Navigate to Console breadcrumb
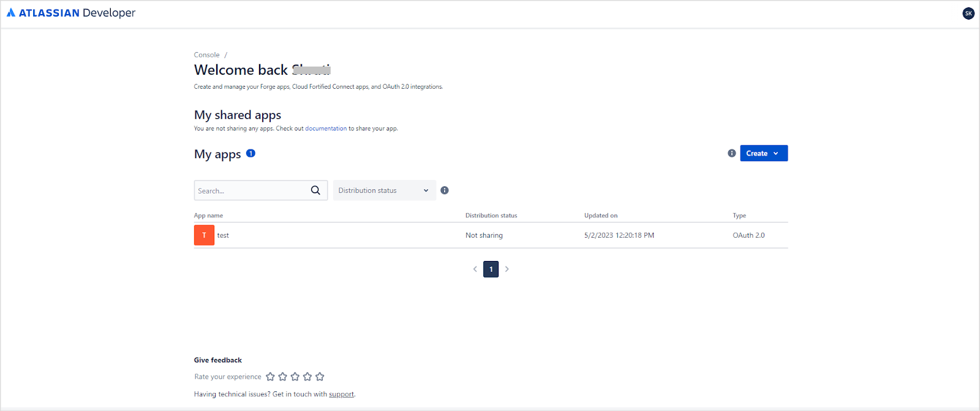 (x=206, y=55)
